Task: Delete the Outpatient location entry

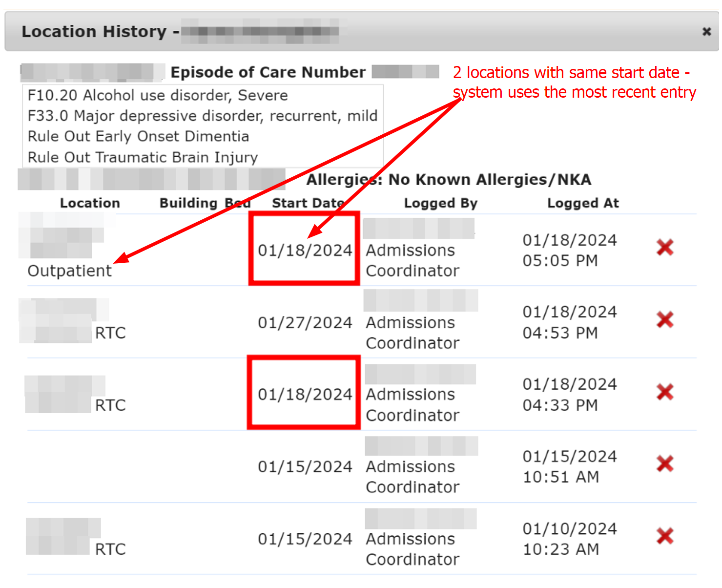Action: pos(665,248)
